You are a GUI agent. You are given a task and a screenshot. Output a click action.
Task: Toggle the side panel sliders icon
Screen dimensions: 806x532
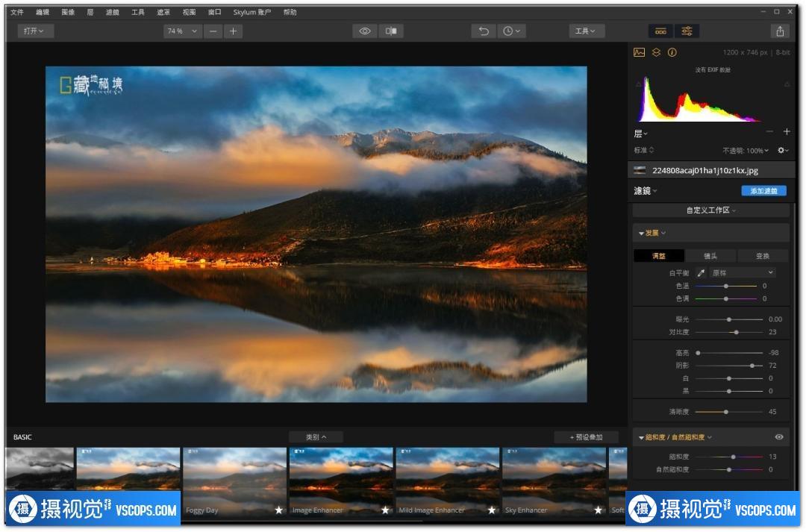click(x=687, y=31)
